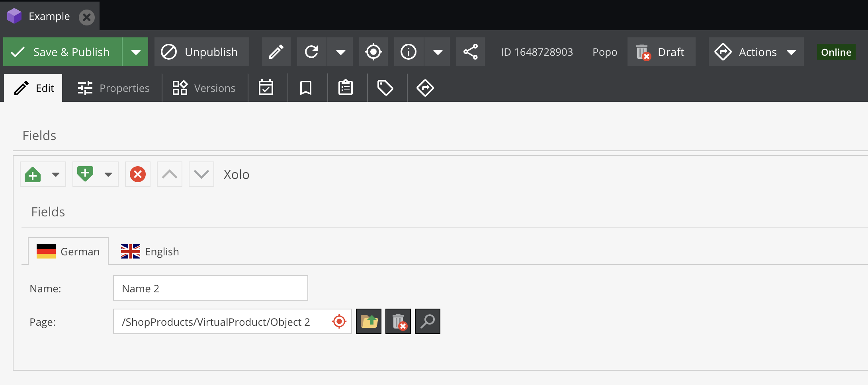868x385 pixels.
Task: Discard the Draft version
Action: click(661, 52)
